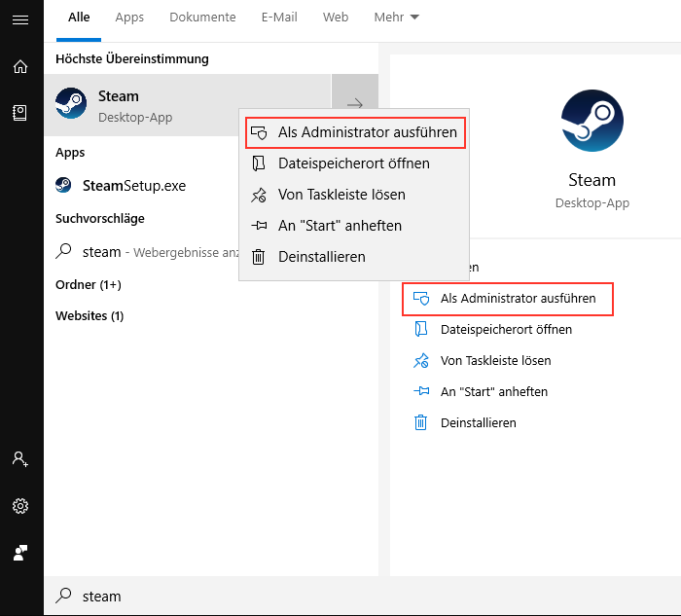Click into the search field containing steam
The image size is (681, 616).
[x=362, y=596]
